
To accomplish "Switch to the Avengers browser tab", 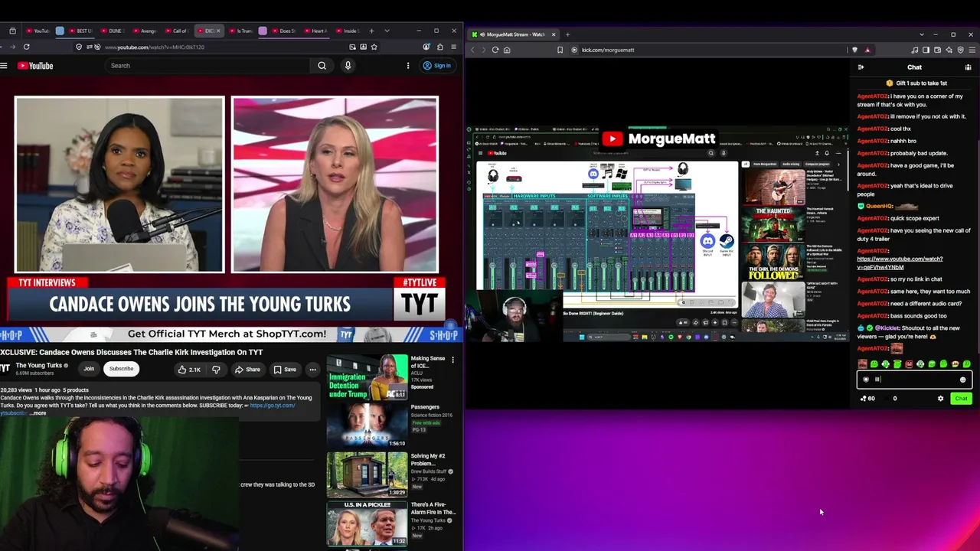I will (x=146, y=31).
